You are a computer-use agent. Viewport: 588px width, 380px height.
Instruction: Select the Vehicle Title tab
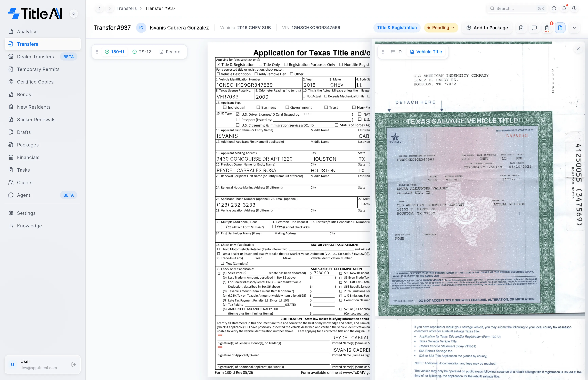pyautogui.click(x=426, y=52)
